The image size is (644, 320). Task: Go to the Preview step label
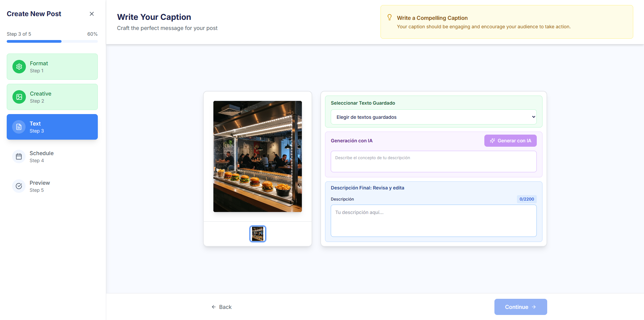tap(40, 183)
